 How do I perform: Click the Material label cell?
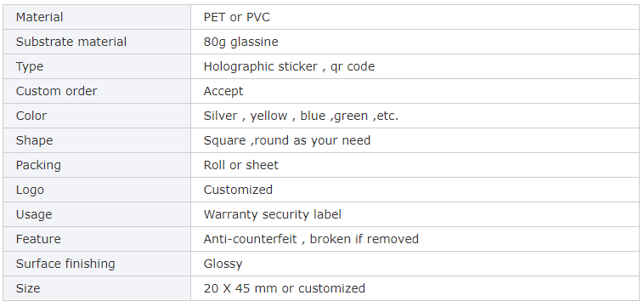pos(97,17)
